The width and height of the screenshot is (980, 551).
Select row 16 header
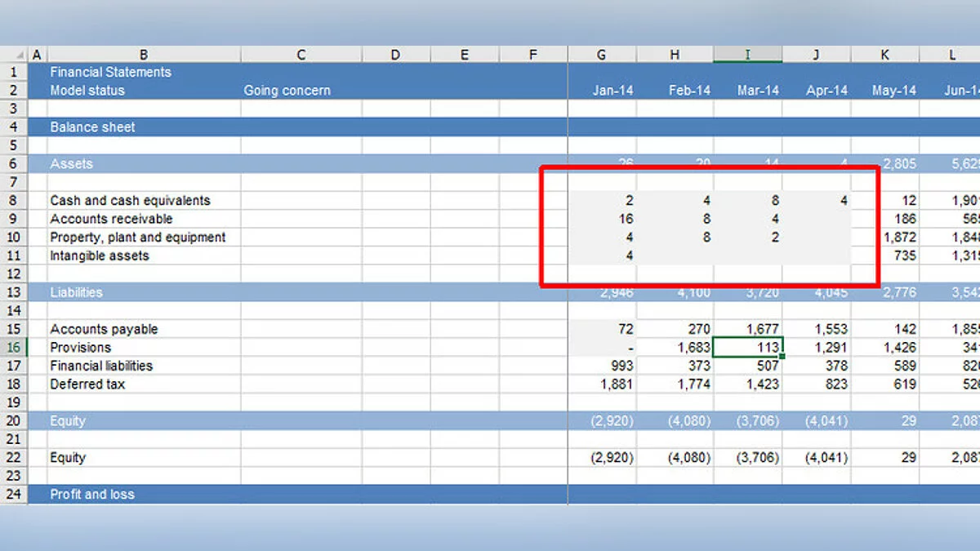[14, 348]
